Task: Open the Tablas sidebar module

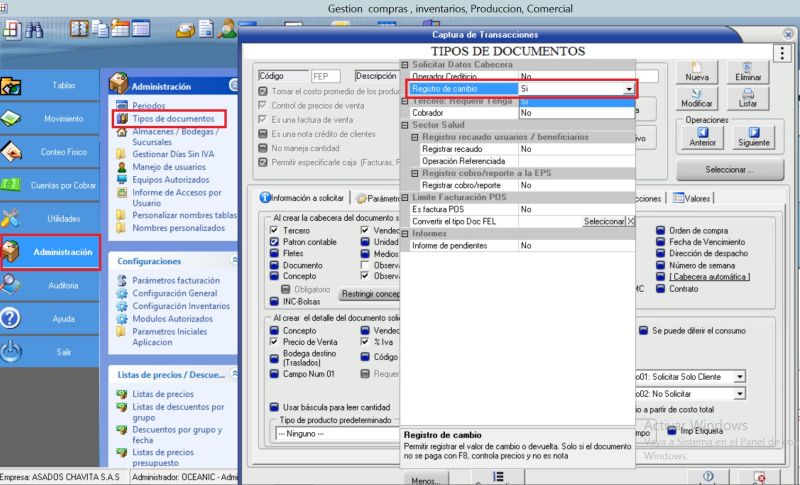Action: coord(50,86)
